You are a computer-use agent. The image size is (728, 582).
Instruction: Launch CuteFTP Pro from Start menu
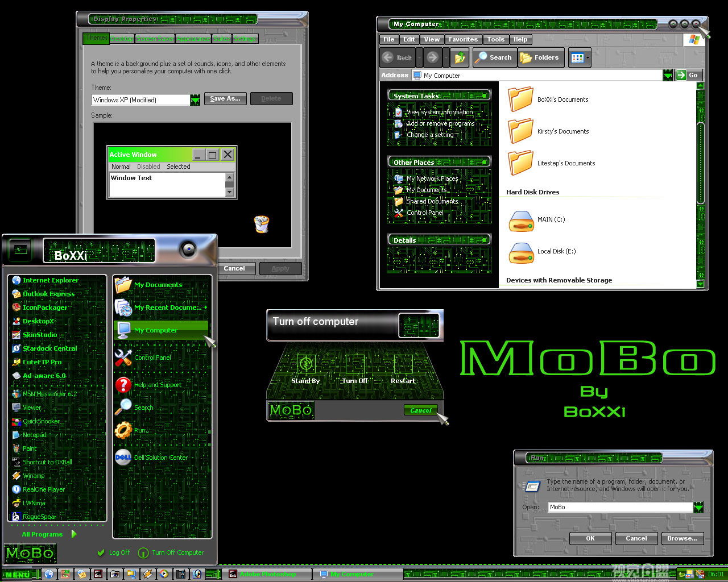37,362
